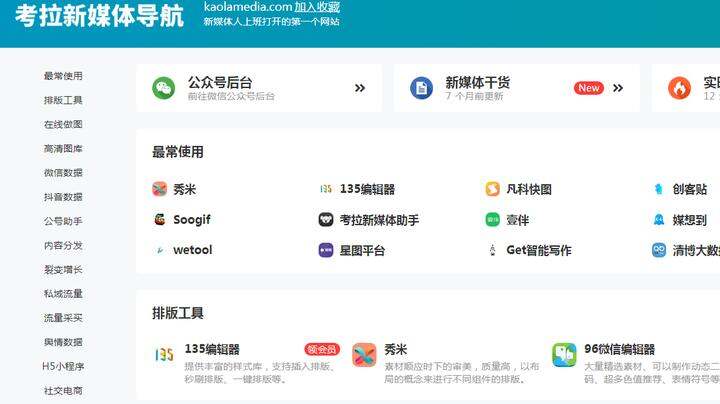Click the orange flame icon card
720x404 pixels.
point(679,88)
